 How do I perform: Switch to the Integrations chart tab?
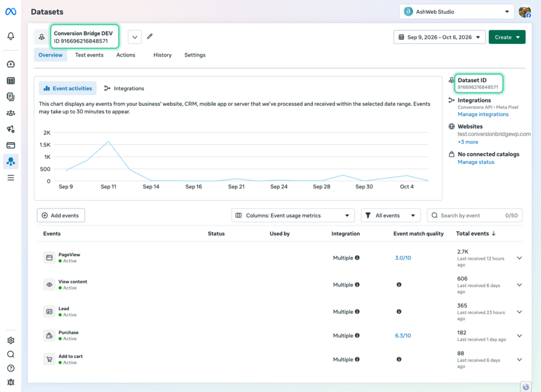pos(124,88)
